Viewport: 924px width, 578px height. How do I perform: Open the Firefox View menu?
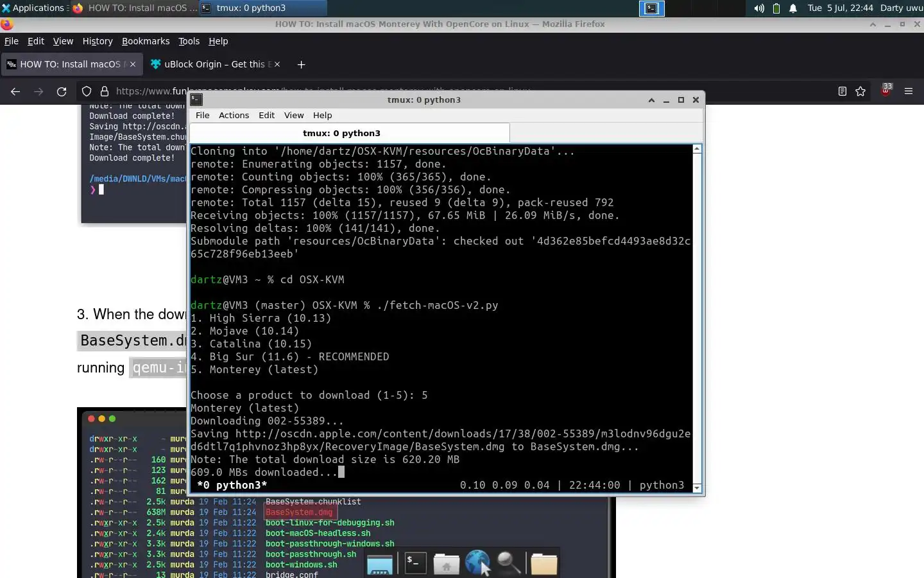(x=63, y=41)
